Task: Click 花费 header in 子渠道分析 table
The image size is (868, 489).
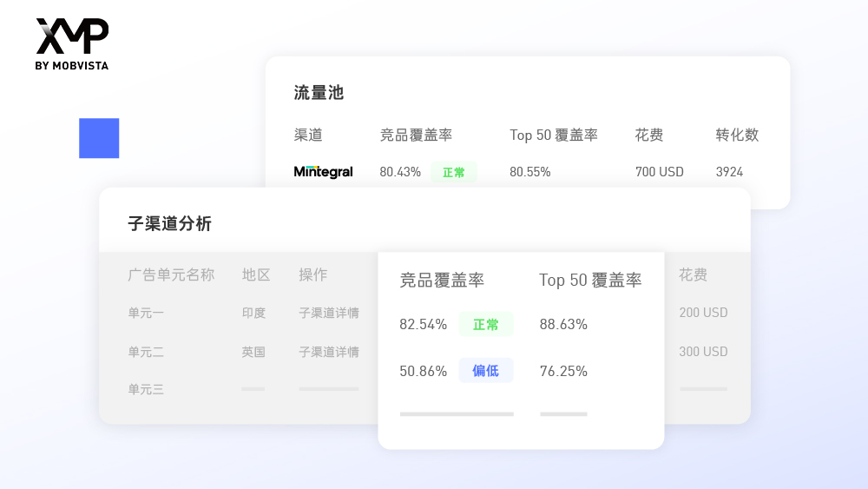Action: (x=693, y=274)
